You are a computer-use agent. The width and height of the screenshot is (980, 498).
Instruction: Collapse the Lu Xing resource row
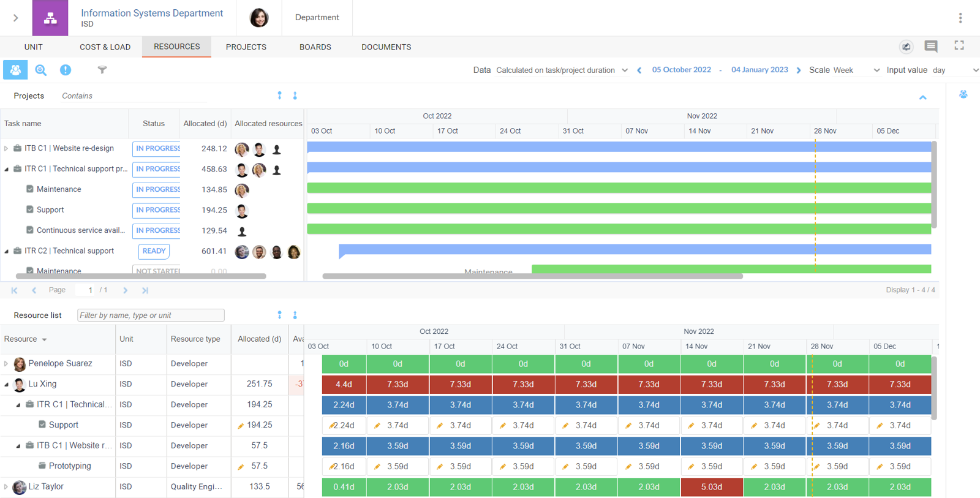pos(7,385)
